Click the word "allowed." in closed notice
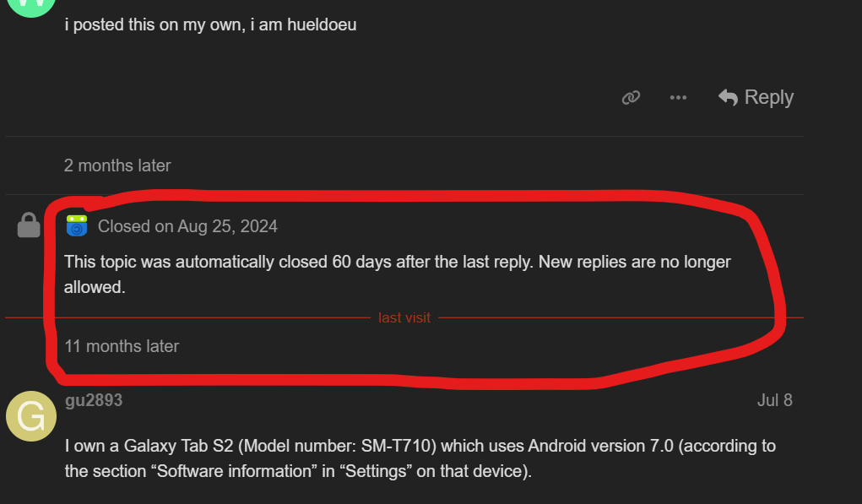862x504 pixels. (95, 287)
